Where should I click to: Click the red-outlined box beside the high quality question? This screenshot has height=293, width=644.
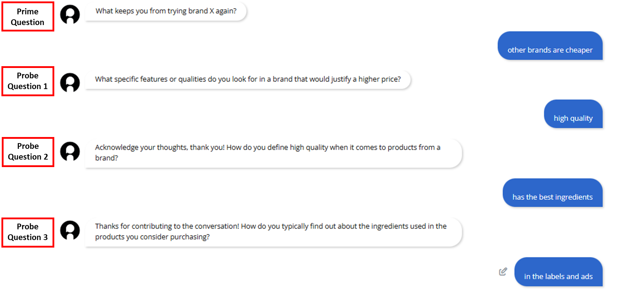pyautogui.click(x=28, y=152)
